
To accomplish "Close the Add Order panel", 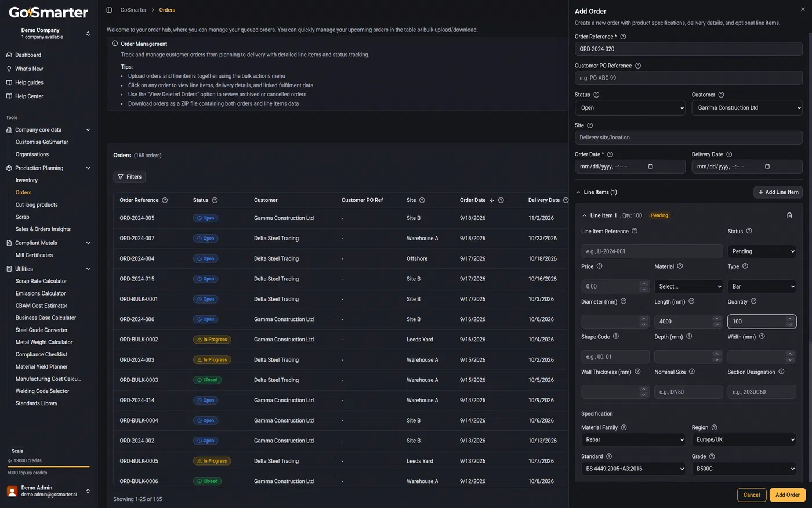I will [803, 9].
